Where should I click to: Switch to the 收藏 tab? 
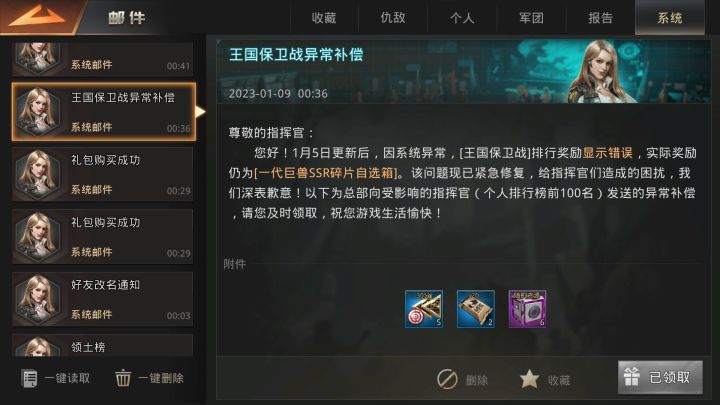(324, 17)
